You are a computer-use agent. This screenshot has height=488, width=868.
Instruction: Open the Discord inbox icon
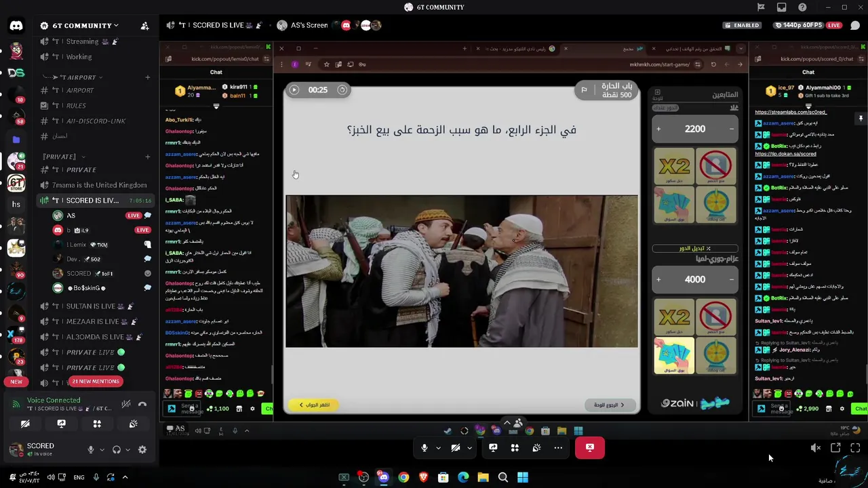pos(782,7)
